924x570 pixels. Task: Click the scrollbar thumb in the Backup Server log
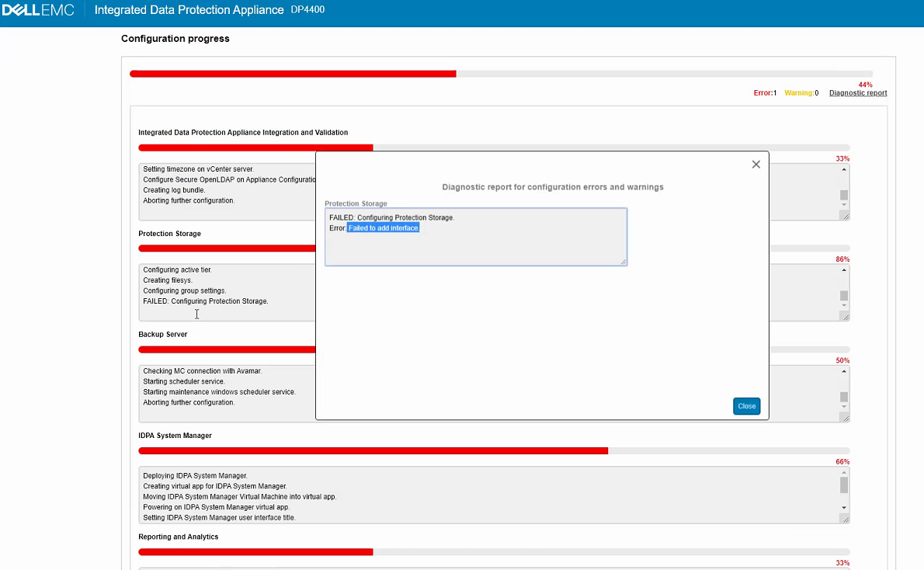844,397
